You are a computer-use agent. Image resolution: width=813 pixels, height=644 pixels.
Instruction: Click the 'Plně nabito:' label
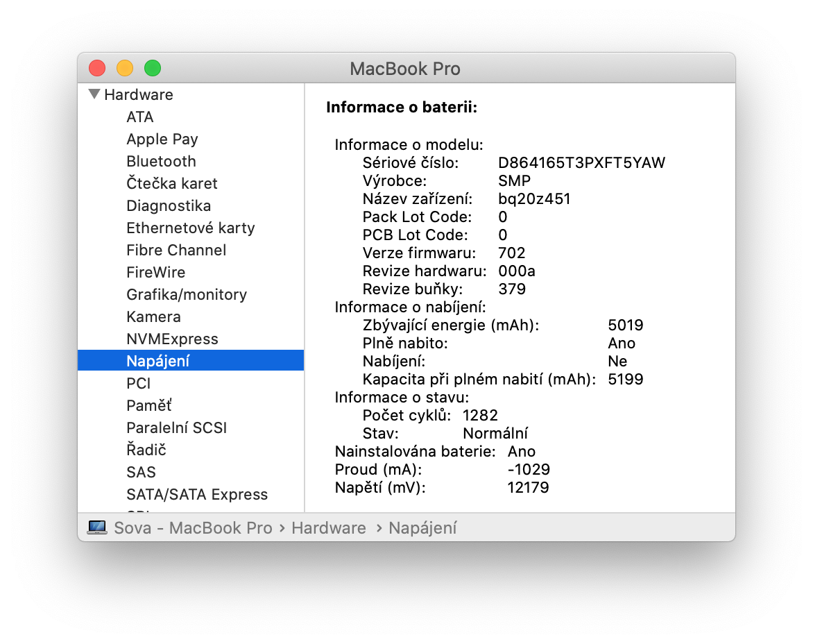point(405,344)
